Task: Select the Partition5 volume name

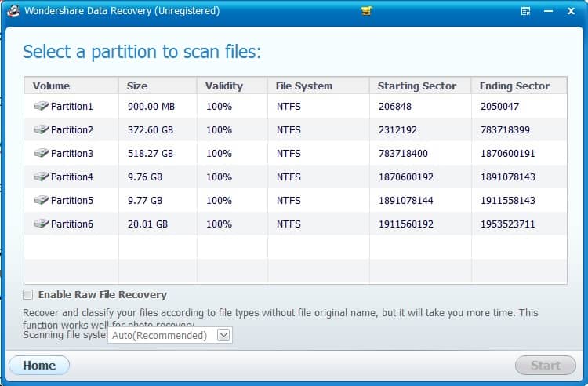Action: tap(71, 201)
